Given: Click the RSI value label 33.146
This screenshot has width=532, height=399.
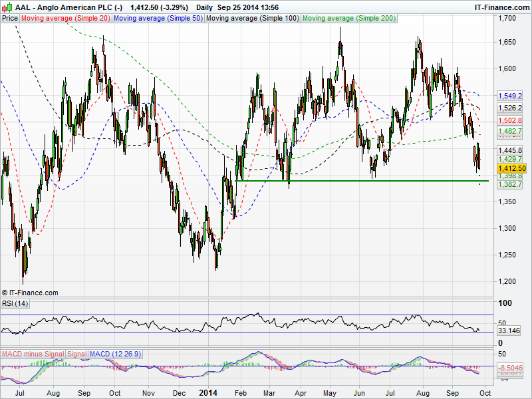Looking at the screenshot, I should (509, 331).
